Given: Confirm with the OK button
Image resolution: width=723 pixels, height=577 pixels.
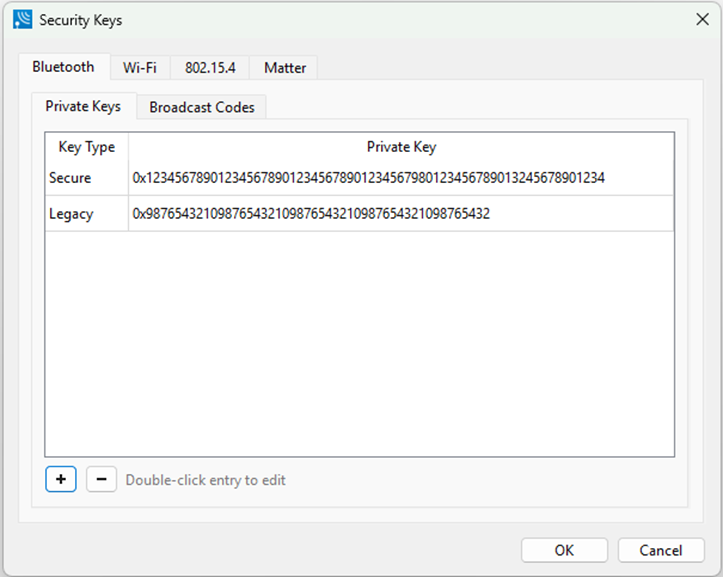Looking at the screenshot, I should [564, 550].
